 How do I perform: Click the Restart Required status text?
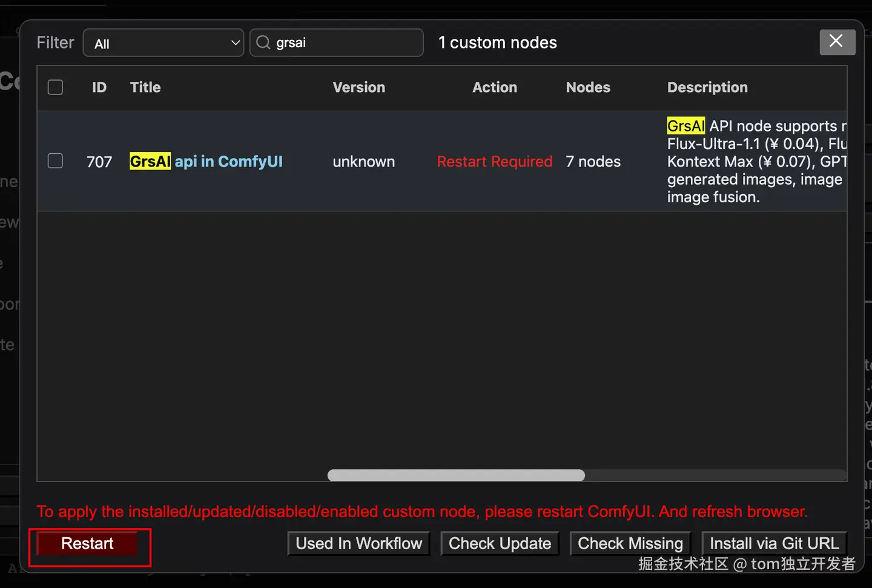pyautogui.click(x=495, y=162)
